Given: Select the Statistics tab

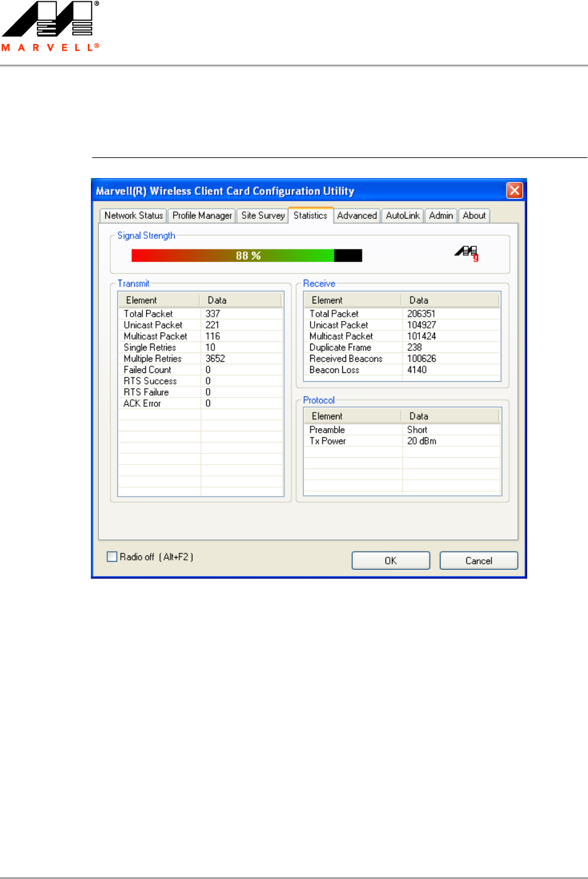Looking at the screenshot, I should click(x=310, y=215).
